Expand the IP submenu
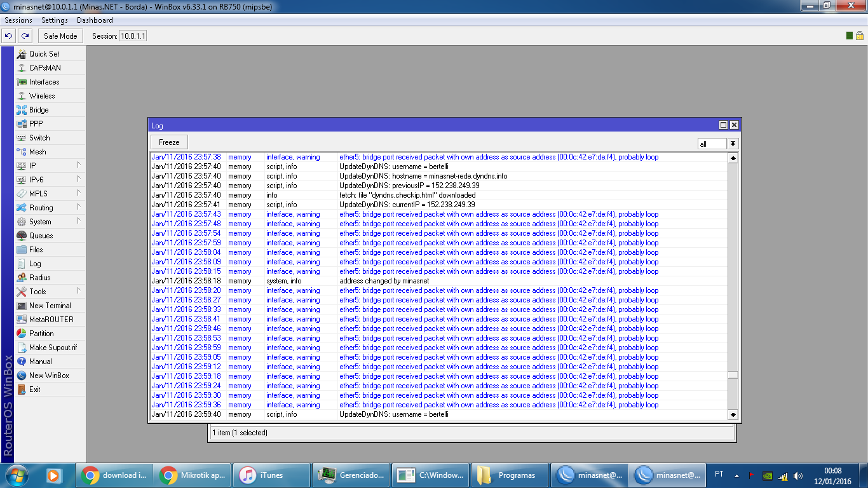Screen dimensions: 868x488 (x=50, y=166)
